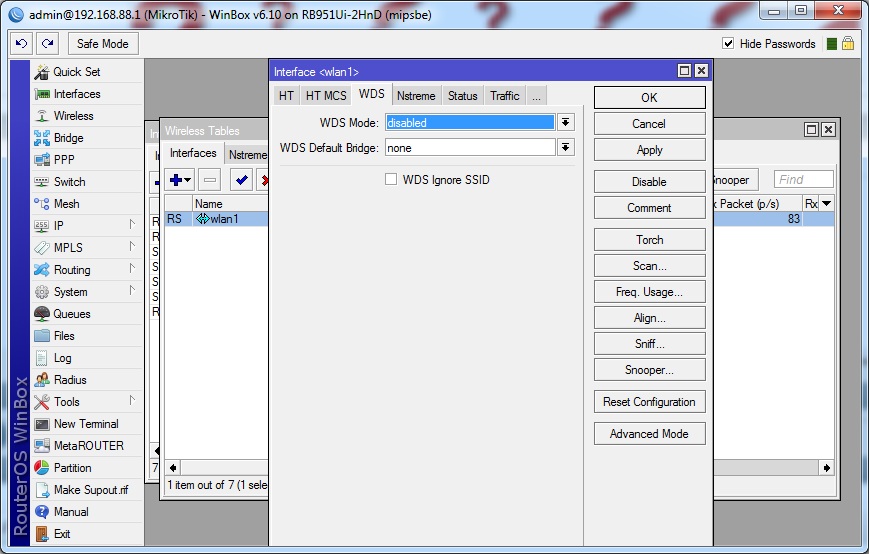Open the Switch sidebar entry
Image resolution: width=869 pixels, height=554 pixels.
(87, 182)
